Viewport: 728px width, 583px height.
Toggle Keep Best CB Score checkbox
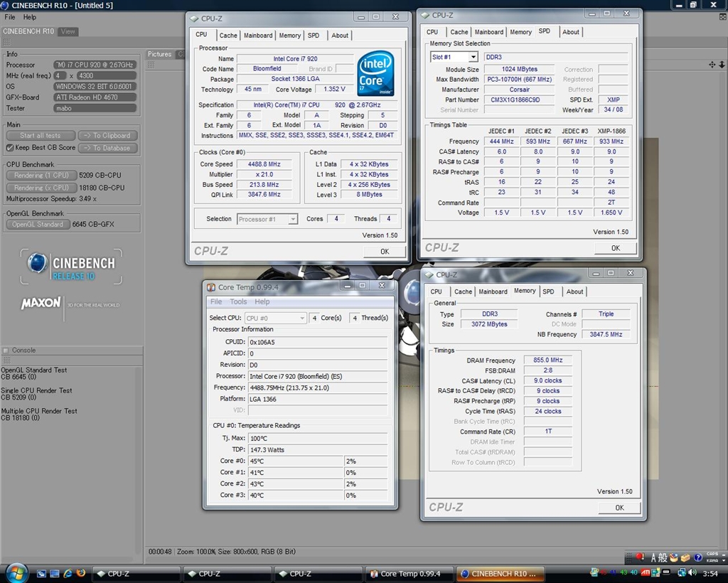(x=10, y=148)
